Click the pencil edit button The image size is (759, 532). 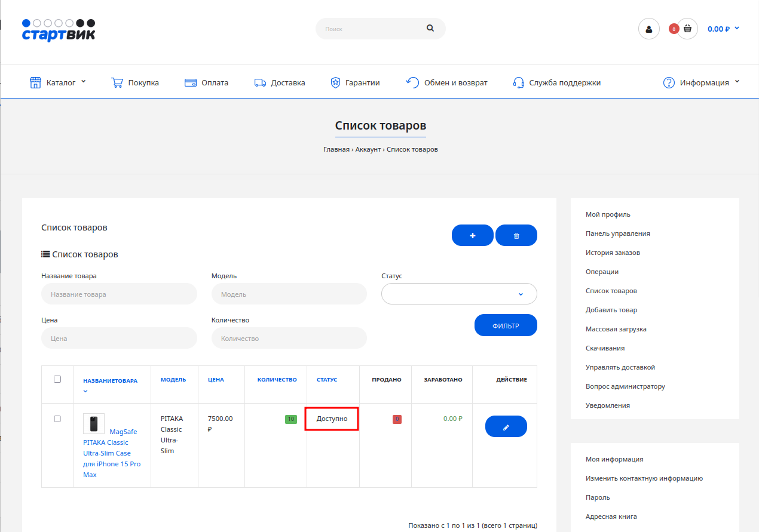[x=506, y=427]
